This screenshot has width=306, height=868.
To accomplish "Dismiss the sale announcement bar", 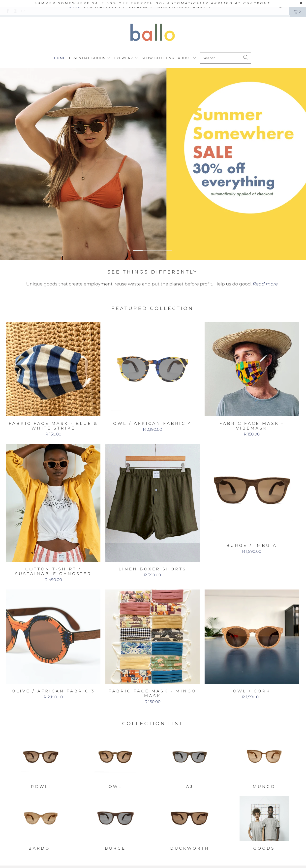I will pos(301,3).
